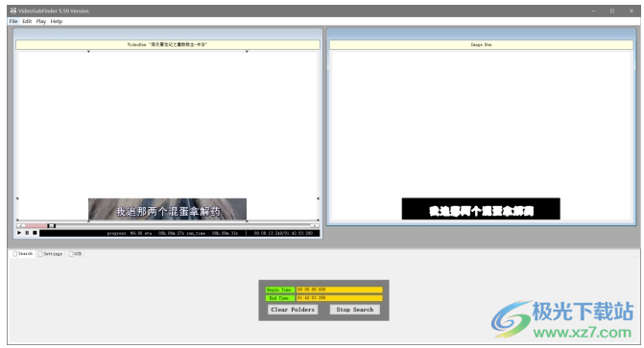Switch to the Settings tab

(x=50, y=254)
